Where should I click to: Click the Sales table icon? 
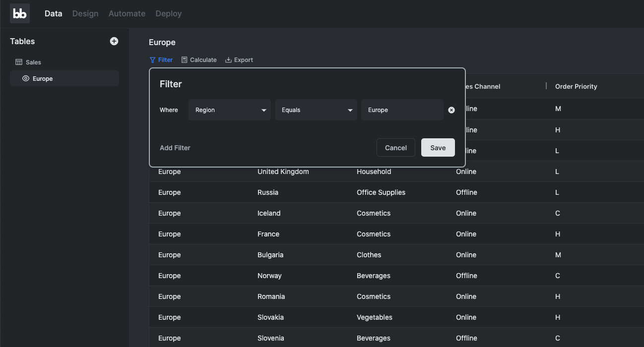point(19,62)
